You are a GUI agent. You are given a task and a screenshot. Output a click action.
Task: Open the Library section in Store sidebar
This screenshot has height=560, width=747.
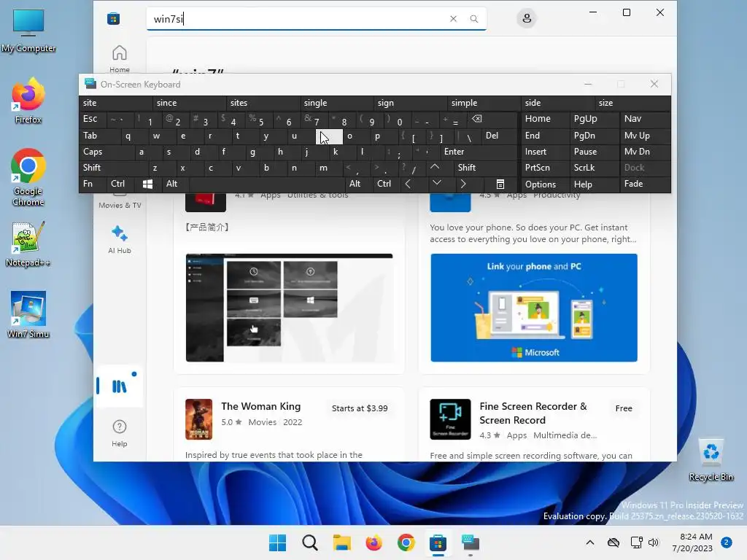point(119,386)
